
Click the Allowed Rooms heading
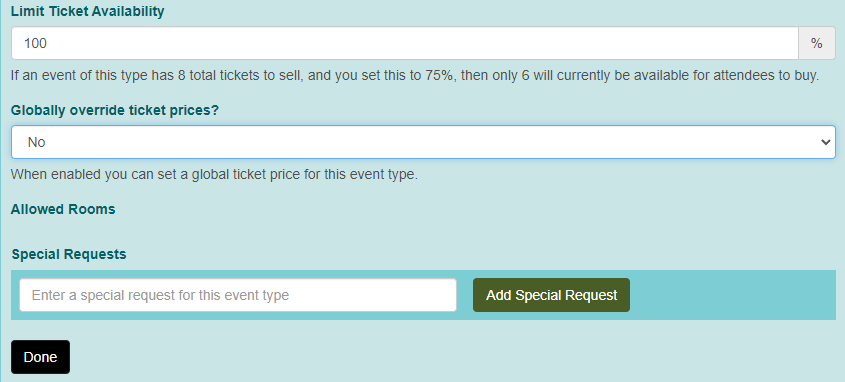pyautogui.click(x=63, y=209)
